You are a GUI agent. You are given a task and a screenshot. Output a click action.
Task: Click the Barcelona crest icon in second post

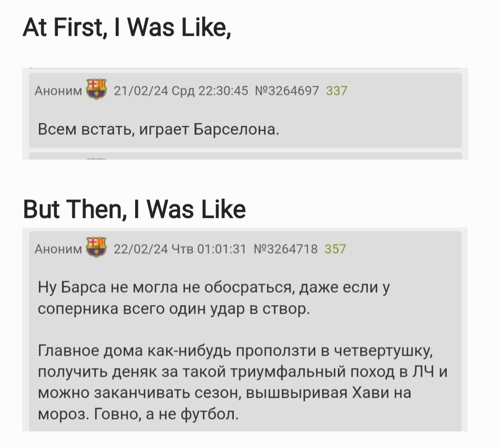(x=96, y=247)
